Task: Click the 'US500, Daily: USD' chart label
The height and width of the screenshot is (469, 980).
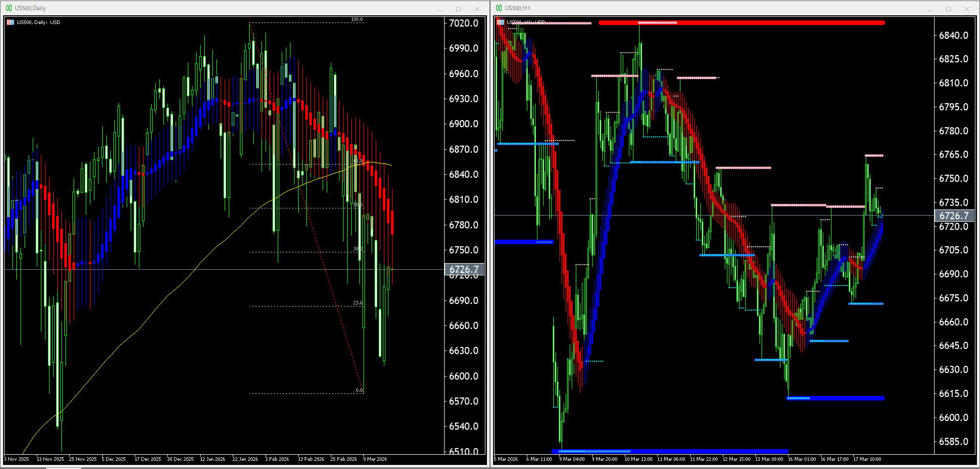Action: tap(39, 22)
